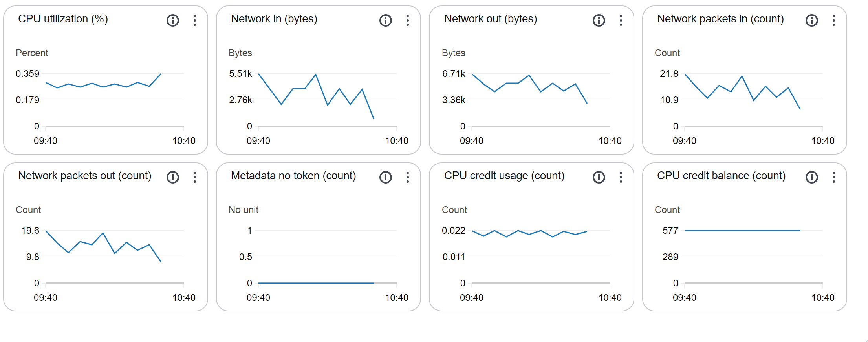View info for Network packets out widget
The height and width of the screenshot is (342, 868).
point(173,177)
